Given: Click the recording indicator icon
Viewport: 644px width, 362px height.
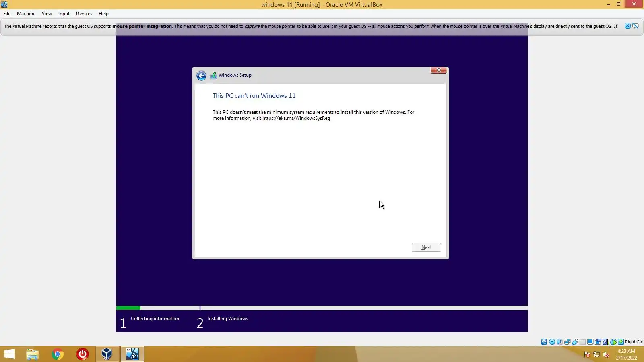Looking at the screenshot, I should (x=598, y=342).
